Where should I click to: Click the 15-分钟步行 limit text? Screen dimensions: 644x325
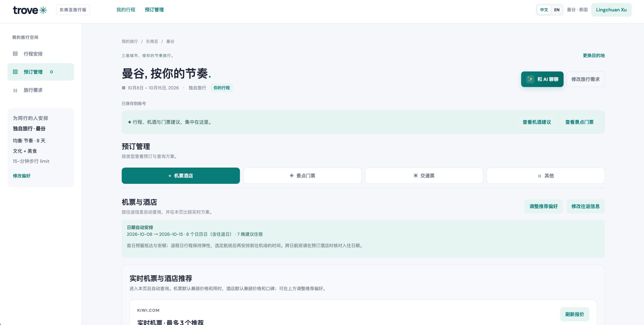pyautogui.click(x=31, y=161)
